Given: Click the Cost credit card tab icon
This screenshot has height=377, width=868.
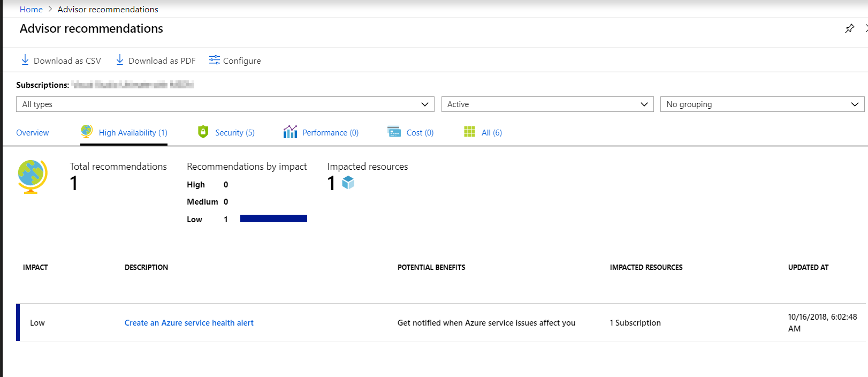Looking at the screenshot, I should tap(394, 132).
